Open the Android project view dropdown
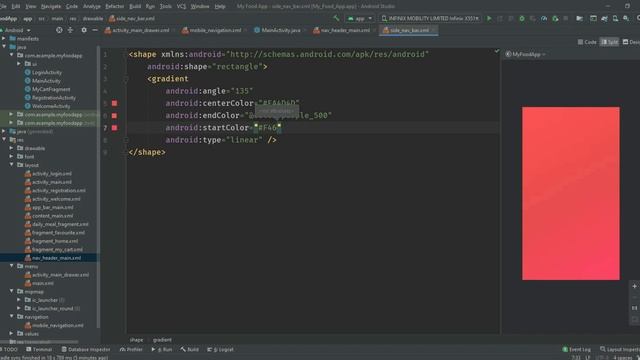Image resolution: width=640 pixels, height=360 pixels. click(16, 30)
